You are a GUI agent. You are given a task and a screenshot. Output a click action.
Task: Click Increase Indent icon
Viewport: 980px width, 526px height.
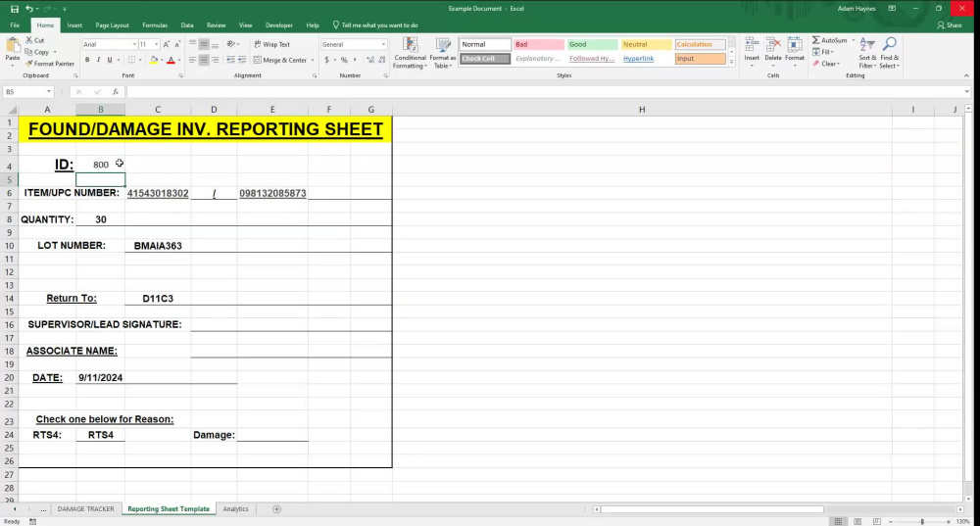(242, 60)
